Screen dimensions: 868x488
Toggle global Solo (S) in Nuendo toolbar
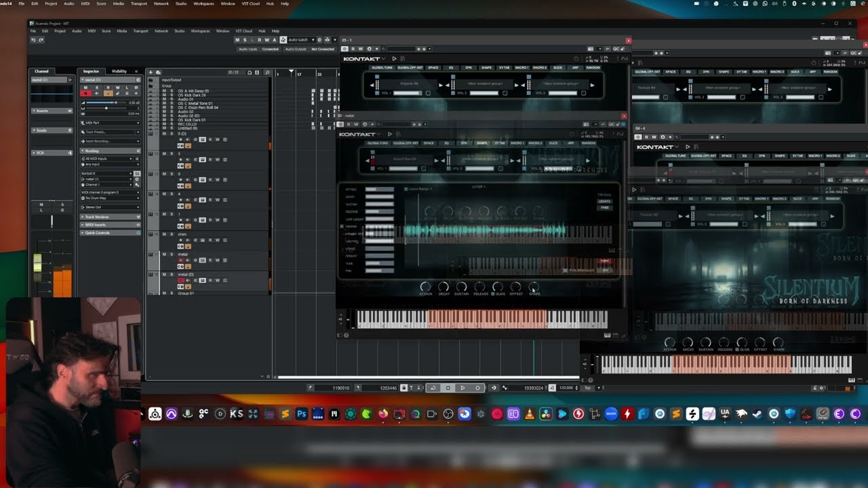point(243,40)
